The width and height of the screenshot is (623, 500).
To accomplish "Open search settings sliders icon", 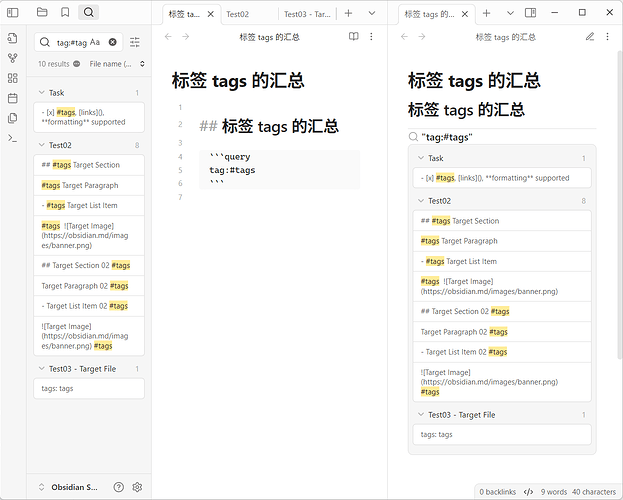I will (x=135, y=42).
